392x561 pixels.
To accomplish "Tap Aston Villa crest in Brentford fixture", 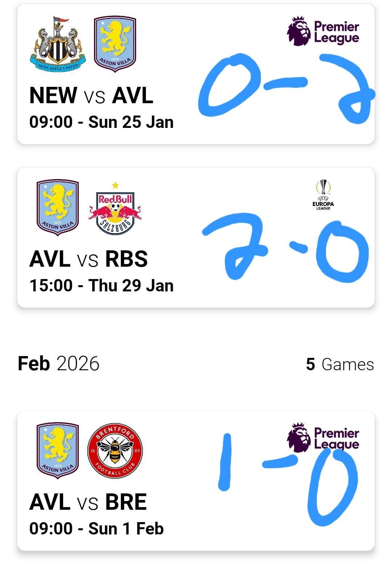I will 58,451.
